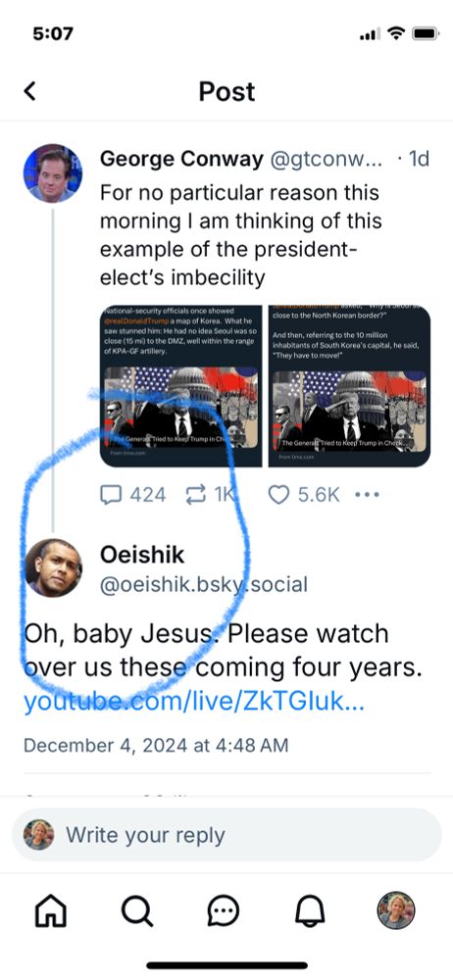Open Notifications bell icon
Viewport: 453px width, 980px height.
click(x=310, y=910)
